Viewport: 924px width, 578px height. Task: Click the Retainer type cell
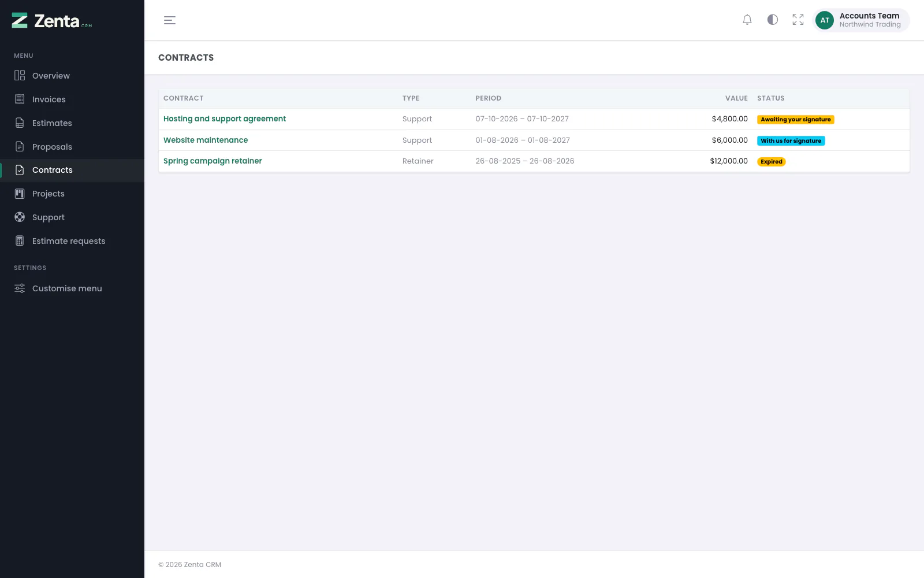[418, 161]
